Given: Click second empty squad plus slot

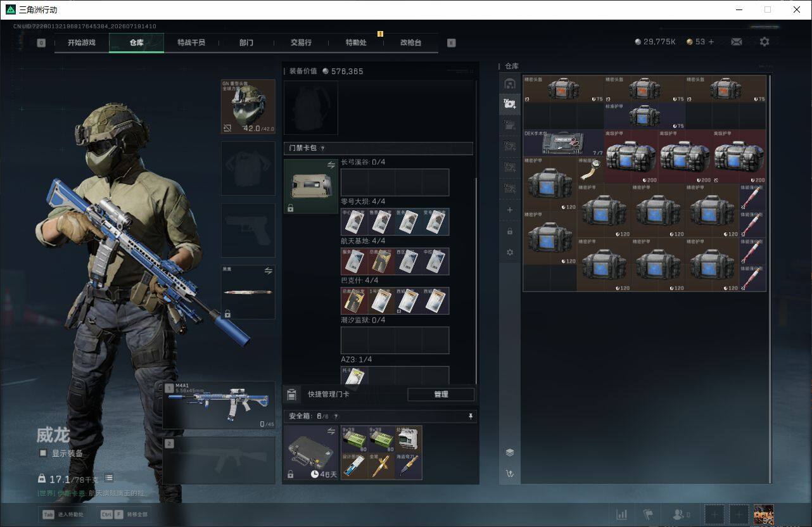Looking at the screenshot, I should point(738,514).
